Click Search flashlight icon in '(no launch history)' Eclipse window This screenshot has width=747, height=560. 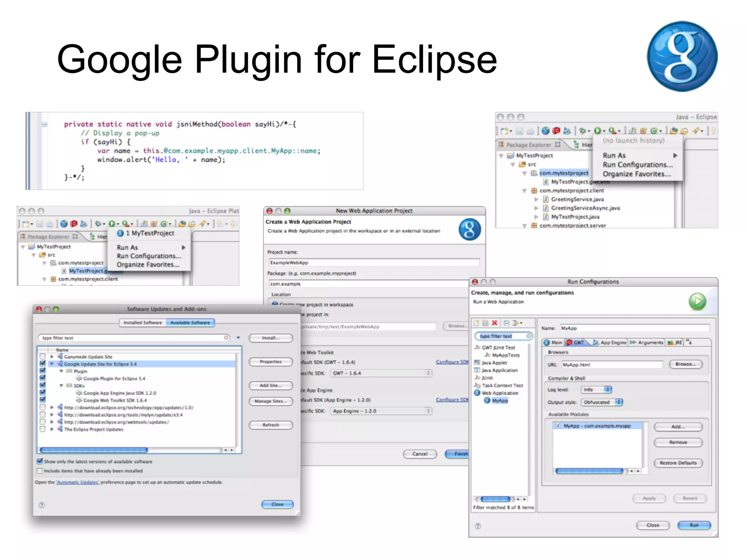[696, 131]
